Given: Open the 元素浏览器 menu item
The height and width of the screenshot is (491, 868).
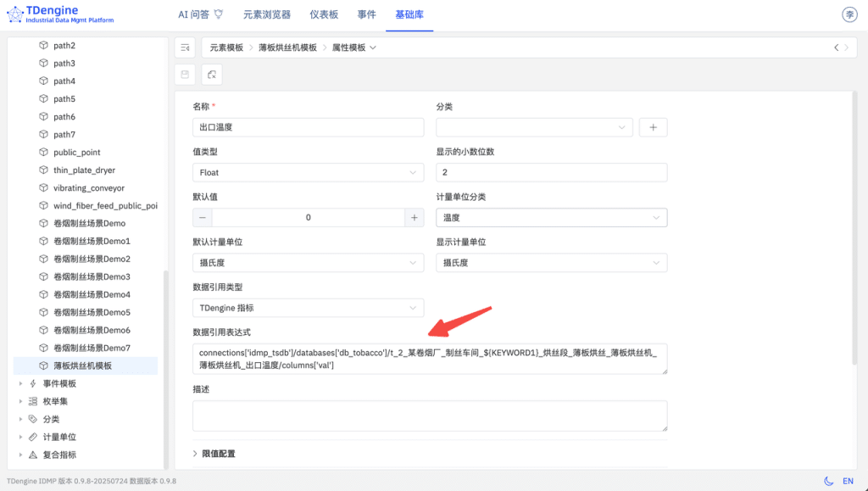Looking at the screenshot, I should pos(267,14).
